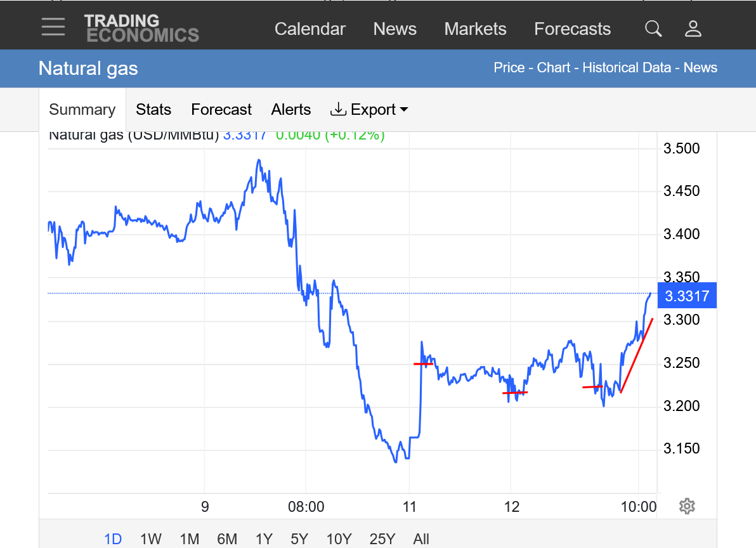Select the 1M time range

click(190, 539)
